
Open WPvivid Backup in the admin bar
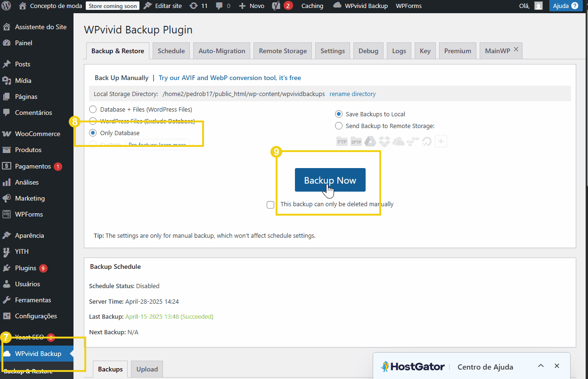click(360, 6)
